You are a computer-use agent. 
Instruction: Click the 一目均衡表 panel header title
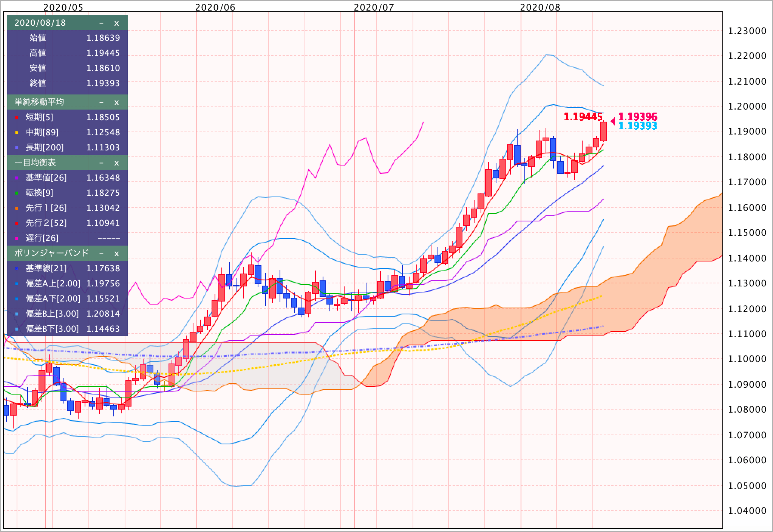click(35, 162)
